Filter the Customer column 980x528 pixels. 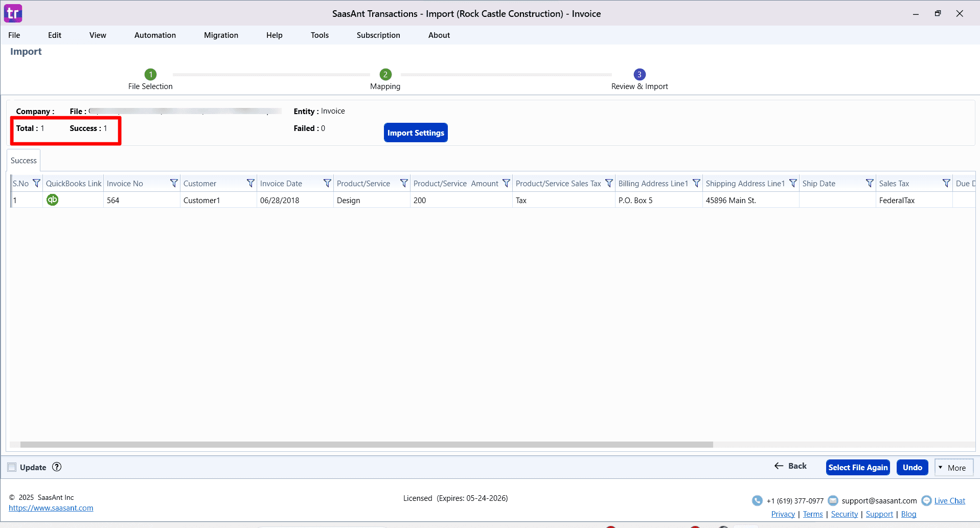pos(250,183)
